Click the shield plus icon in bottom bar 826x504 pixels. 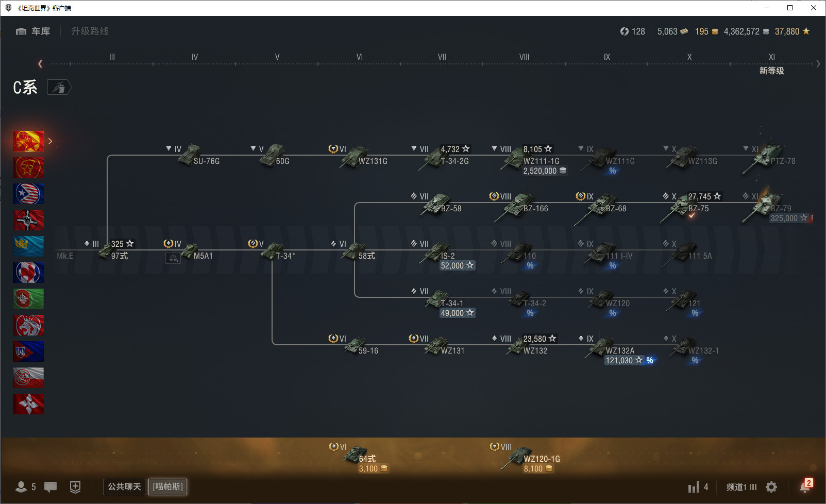[75, 487]
